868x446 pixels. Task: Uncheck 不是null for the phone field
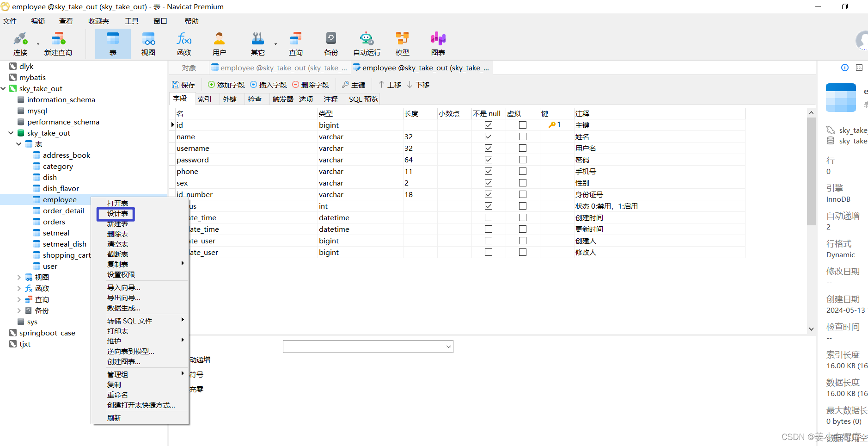point(489,171)
